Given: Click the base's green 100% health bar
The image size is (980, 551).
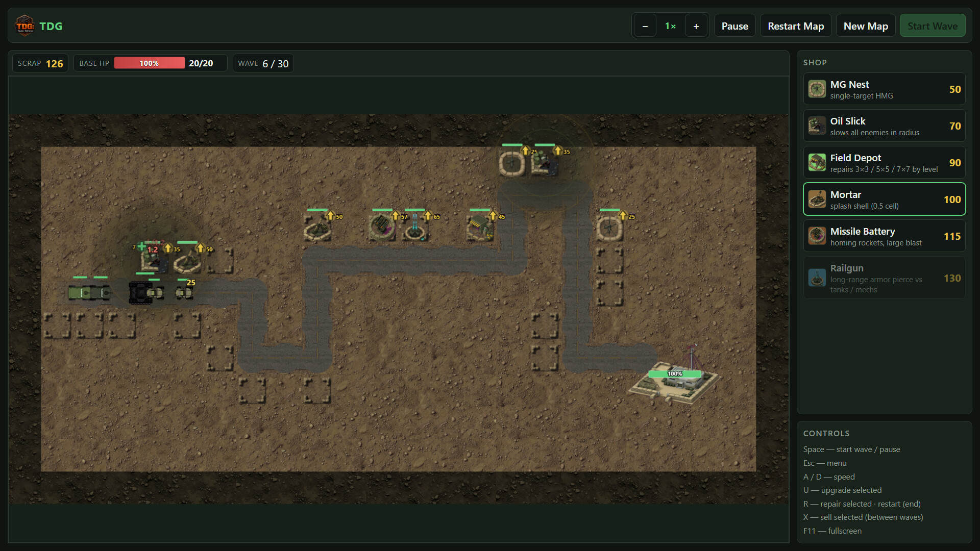Looking at the screenshot, I should [x=675, y=373].
